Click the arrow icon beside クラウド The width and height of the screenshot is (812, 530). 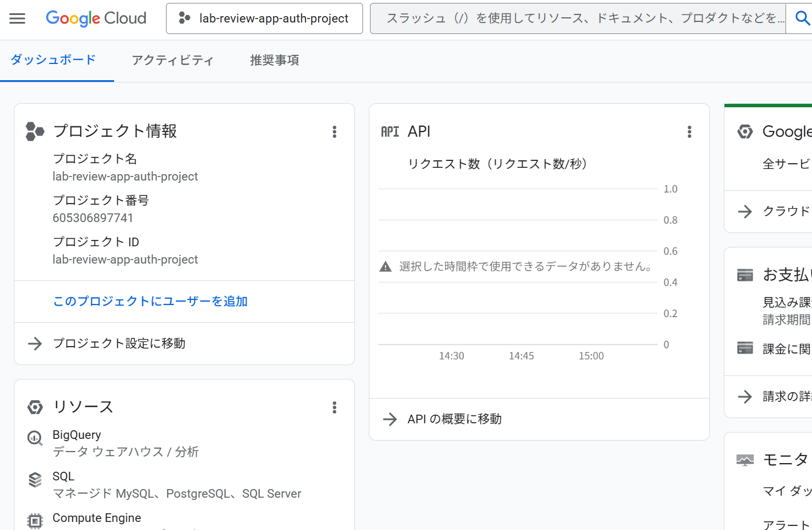pos(745,212)
